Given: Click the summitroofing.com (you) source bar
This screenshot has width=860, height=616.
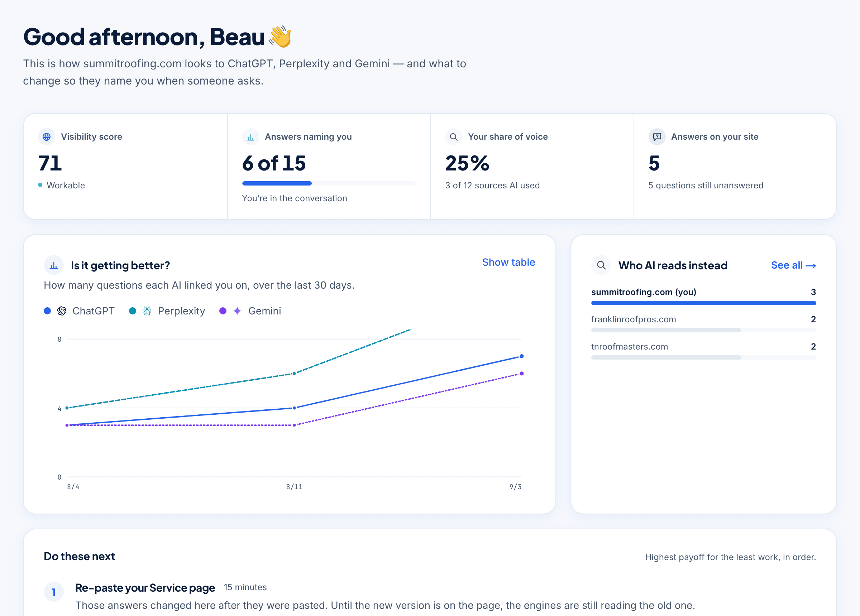Looking at the screenshot, I should (703, 303).
